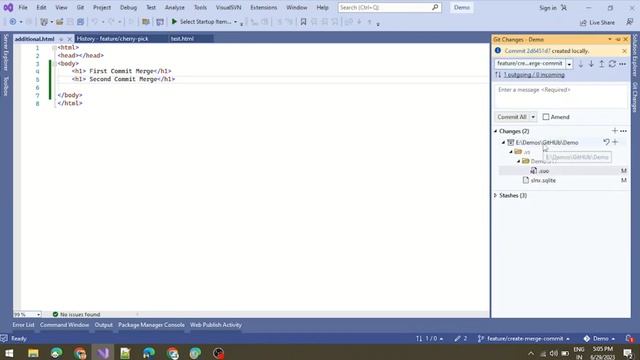Toggle auto-hide pin on Git Changes panel

[618, 40]
